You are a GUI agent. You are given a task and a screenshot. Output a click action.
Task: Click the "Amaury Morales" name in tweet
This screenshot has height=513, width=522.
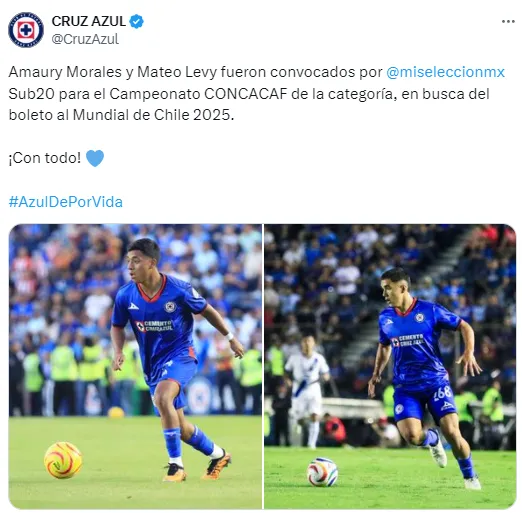[65, 72]
